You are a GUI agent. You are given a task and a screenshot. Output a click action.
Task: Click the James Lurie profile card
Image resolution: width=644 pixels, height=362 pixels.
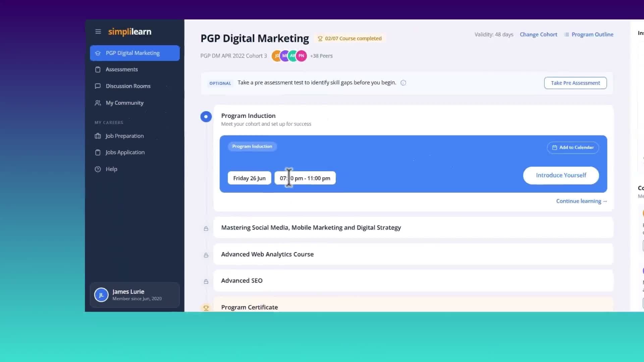coord(135,295)
